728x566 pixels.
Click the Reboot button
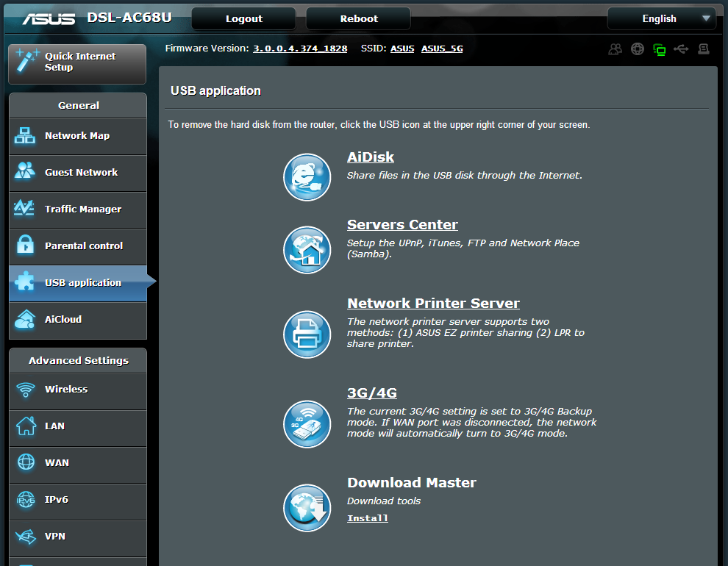(x=358, y=18)
